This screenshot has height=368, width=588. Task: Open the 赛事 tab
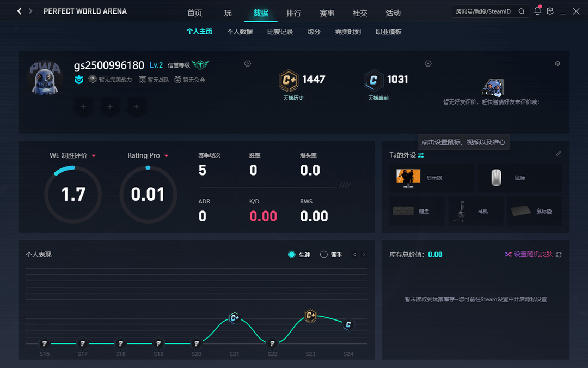(x=327, y=13)
